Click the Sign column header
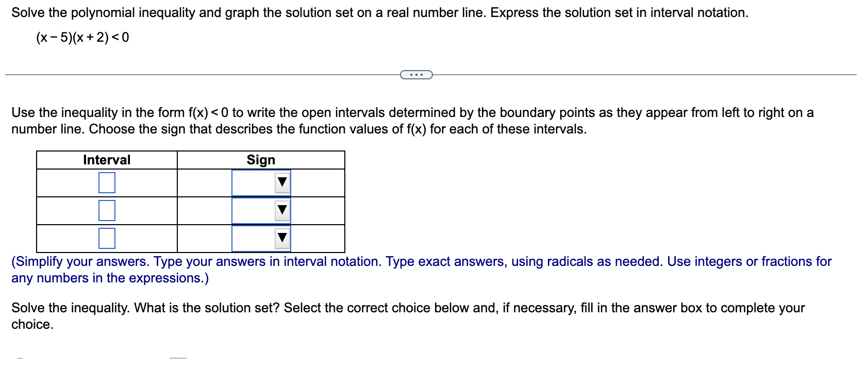 [x=260, y=160]
